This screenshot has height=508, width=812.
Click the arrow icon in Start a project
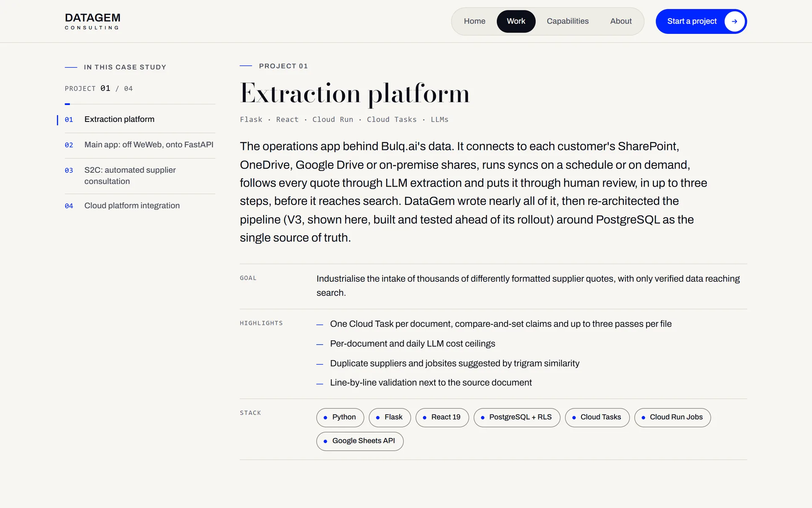click(x=734, y=22)
